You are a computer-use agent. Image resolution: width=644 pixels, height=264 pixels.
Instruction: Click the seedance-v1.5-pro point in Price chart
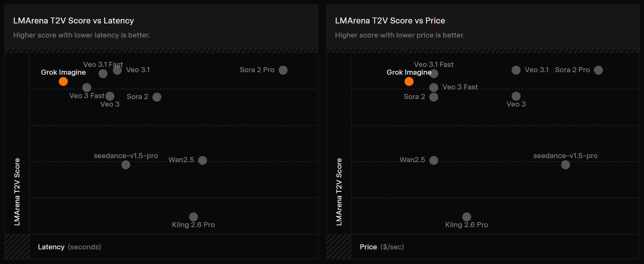click(x=566, y=165)
